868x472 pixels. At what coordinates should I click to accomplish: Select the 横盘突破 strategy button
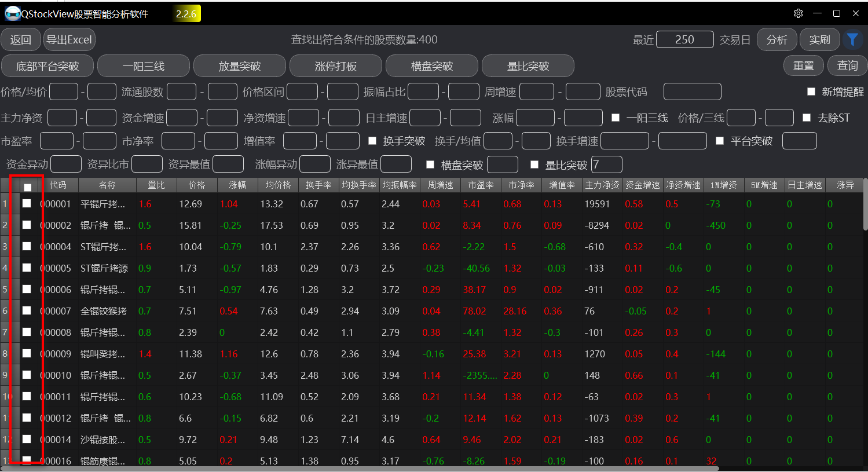pyautogui.click(x=432, y=66)
